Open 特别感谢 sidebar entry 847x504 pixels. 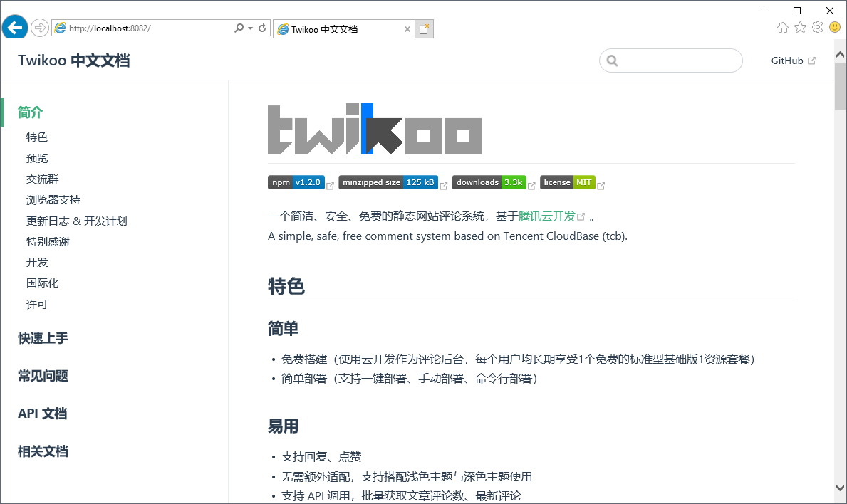click(48, 242)
